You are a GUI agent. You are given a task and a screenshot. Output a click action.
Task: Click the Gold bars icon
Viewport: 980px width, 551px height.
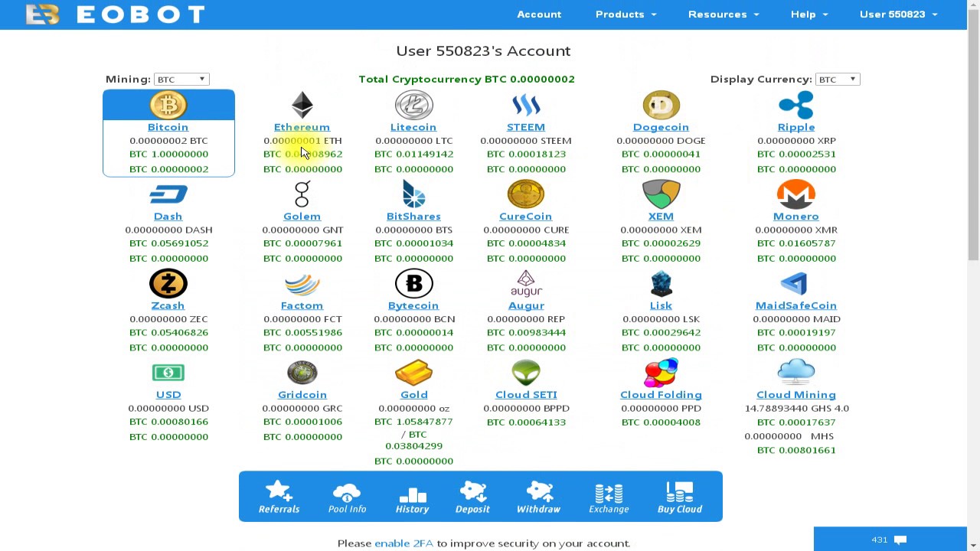point(413,373)
